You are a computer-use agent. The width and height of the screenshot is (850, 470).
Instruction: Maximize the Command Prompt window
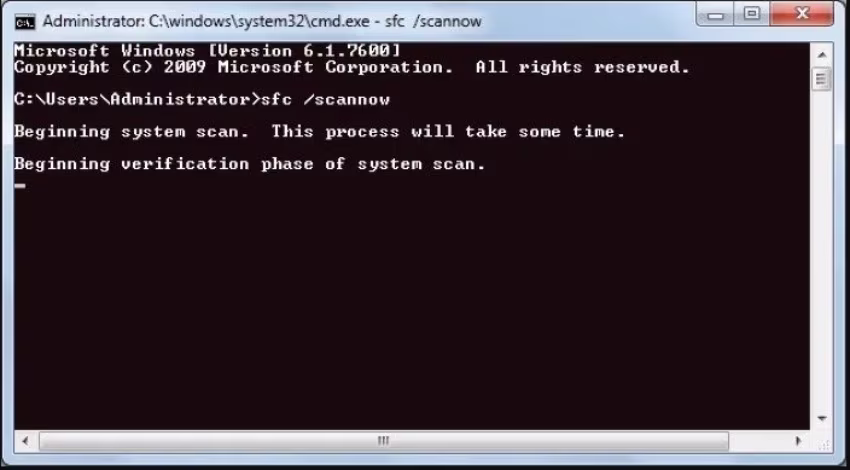[752, 14]
